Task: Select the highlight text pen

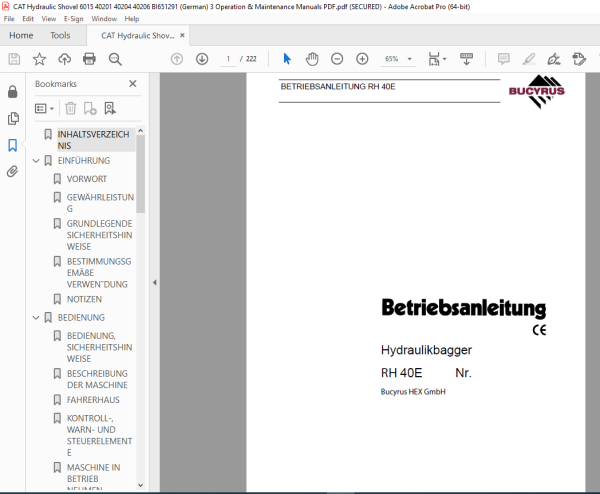Action: 529,59
